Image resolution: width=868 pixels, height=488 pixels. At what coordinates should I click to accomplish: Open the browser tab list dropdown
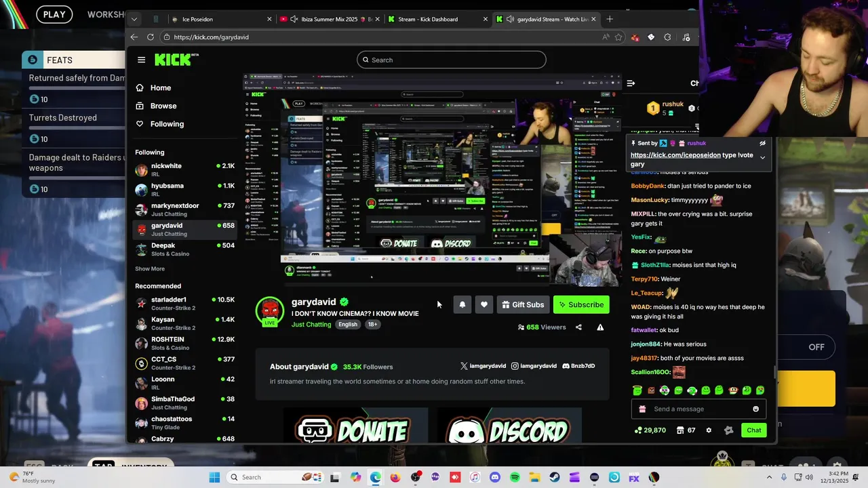[x=134, y=19]
